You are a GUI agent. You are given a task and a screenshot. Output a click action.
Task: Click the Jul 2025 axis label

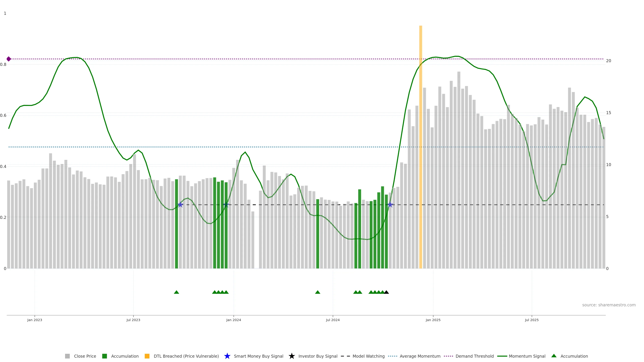pyautogui.click(x=531, y=320)
